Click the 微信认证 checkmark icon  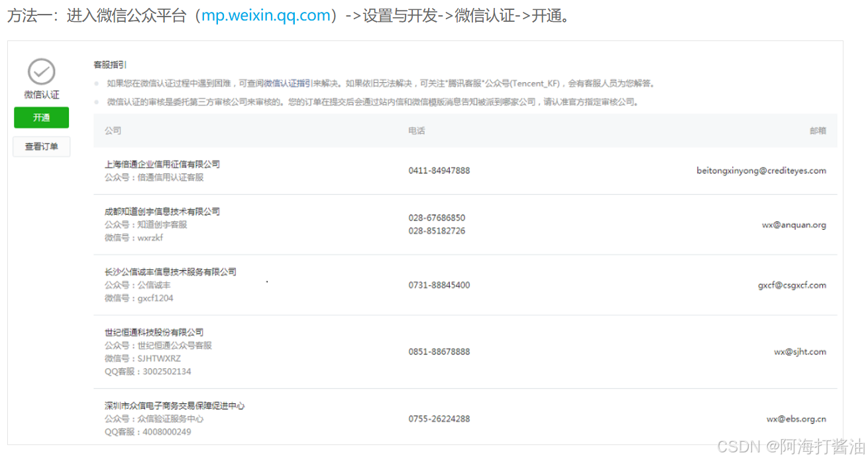tap(41, 71)
